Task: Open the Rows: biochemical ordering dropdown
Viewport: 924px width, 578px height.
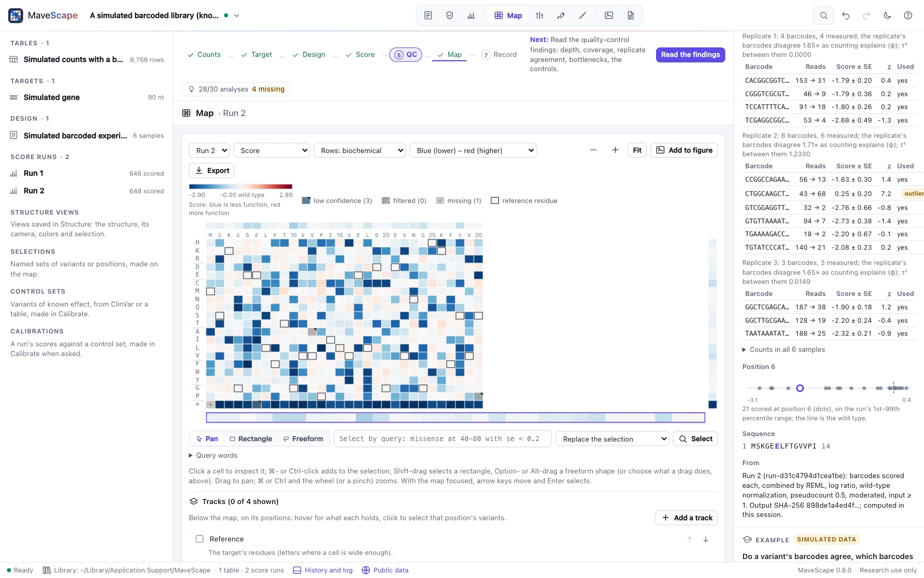Action: pyautogui.click(x=359, y=150)
